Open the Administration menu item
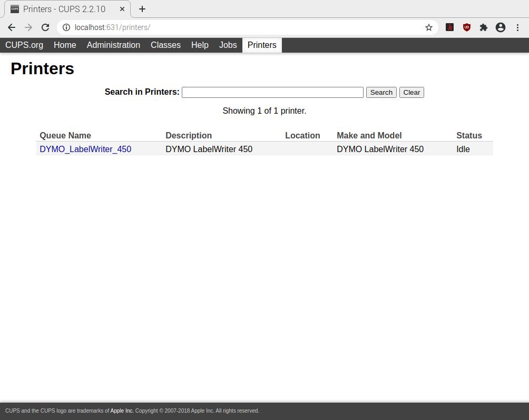This screenshot has height=420, width=529. click(113, 45)
